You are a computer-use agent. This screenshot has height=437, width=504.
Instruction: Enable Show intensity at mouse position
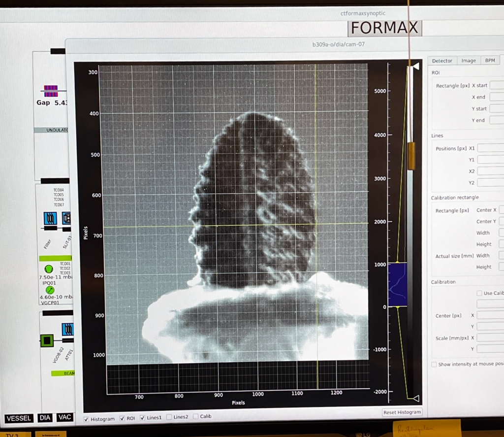click(x=434, y=364)
